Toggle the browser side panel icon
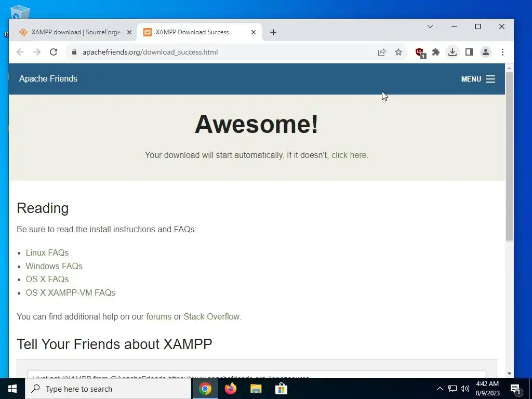Screen dimensions: 532x399 [469, 52]
